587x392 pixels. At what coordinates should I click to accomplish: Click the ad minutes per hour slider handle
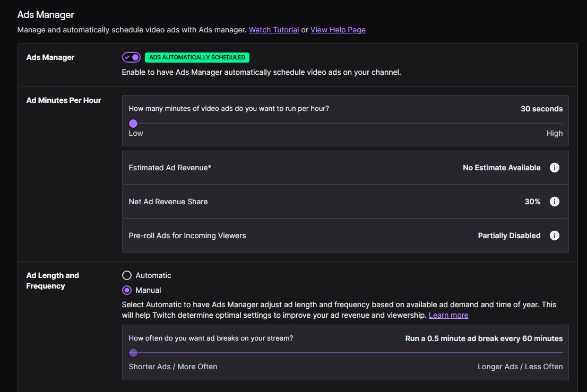(x=133, y=124)
